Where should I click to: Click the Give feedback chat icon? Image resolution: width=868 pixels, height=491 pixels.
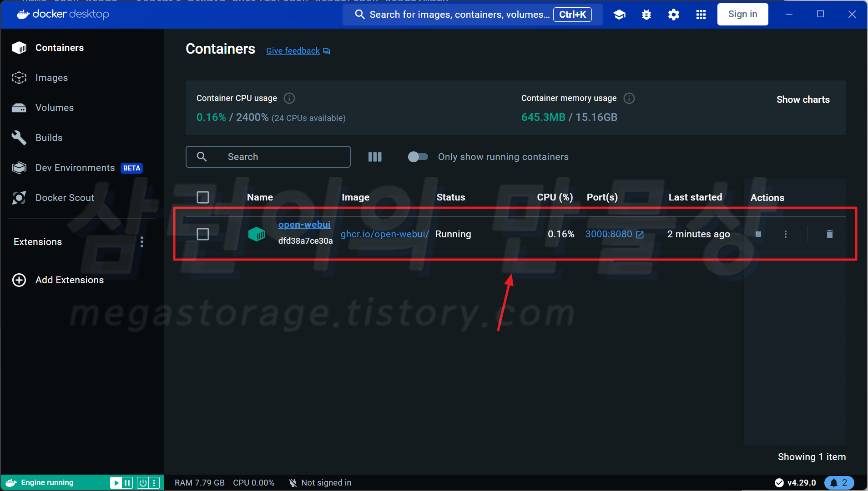[x=327, y=51]
